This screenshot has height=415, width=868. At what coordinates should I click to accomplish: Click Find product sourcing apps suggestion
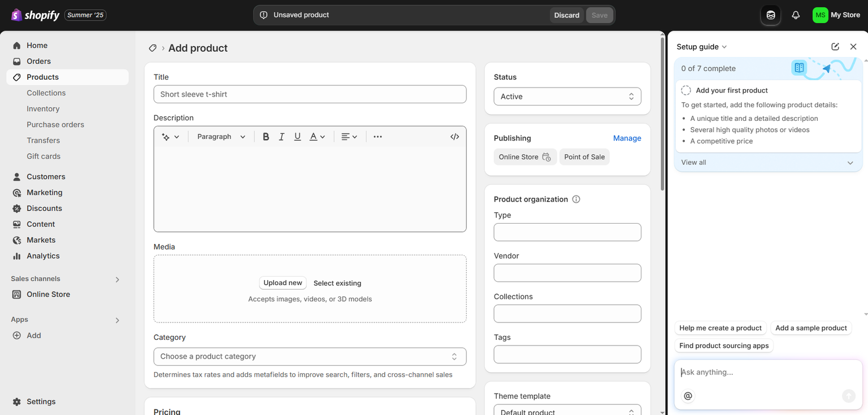724,346
